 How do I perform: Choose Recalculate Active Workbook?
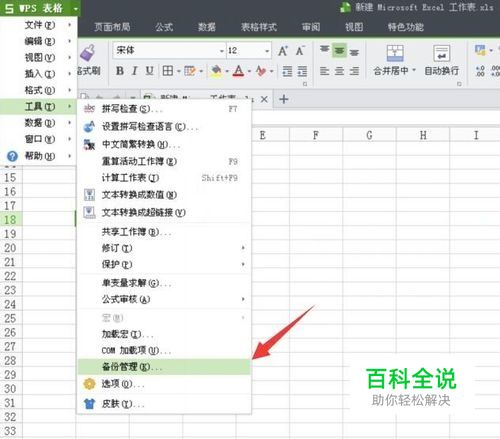tap(164, 161)
